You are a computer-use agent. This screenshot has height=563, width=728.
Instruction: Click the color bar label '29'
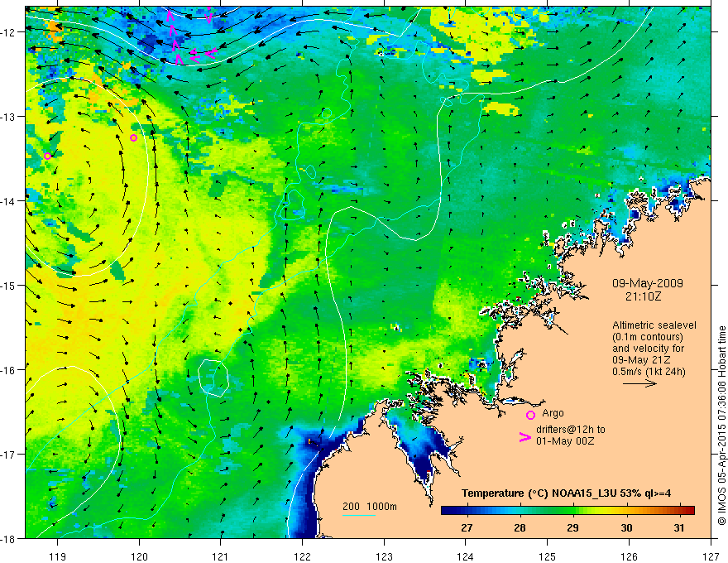[573, 527]
